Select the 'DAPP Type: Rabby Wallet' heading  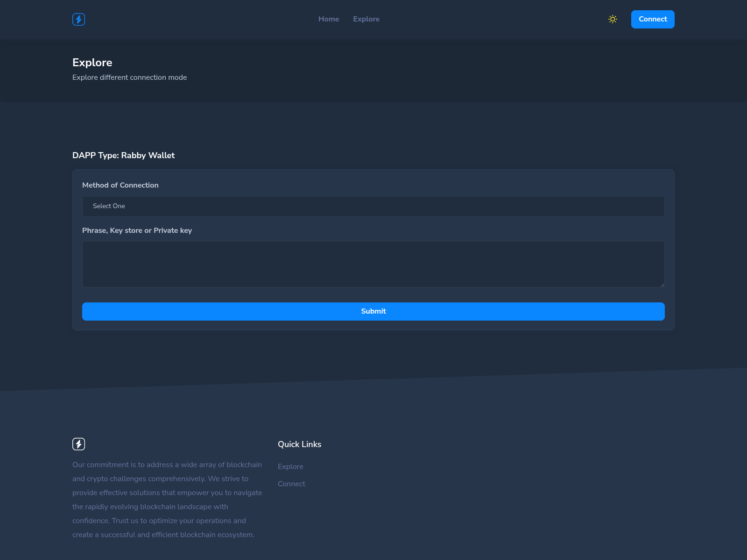(x=123, y=155)
